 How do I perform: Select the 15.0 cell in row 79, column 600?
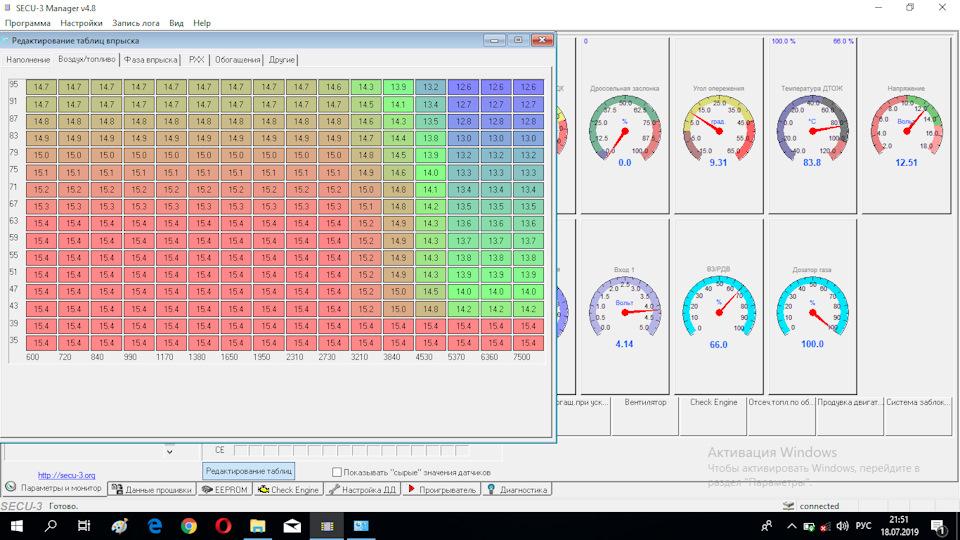coord(41,156)
